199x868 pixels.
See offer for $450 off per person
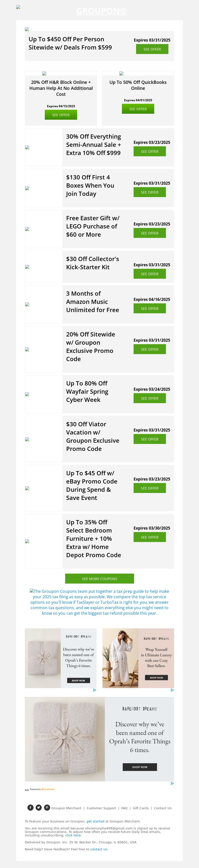[152, 49]
